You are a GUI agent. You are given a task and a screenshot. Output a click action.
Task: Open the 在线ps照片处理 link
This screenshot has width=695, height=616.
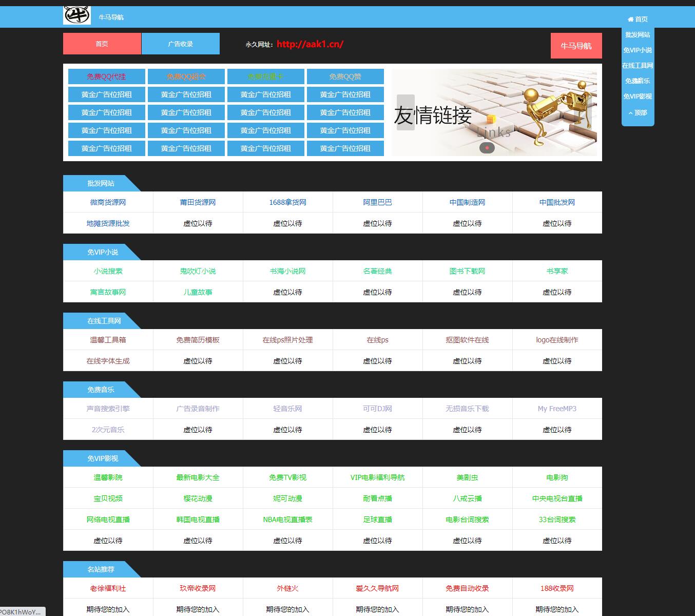287,340
